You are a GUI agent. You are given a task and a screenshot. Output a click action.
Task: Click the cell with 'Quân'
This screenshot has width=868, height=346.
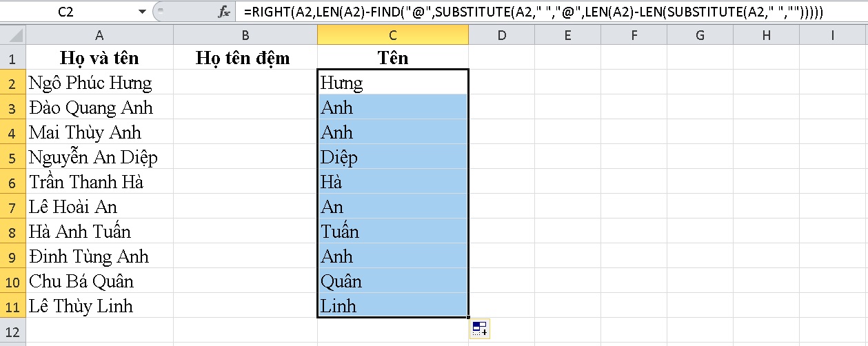pos(392,281)
